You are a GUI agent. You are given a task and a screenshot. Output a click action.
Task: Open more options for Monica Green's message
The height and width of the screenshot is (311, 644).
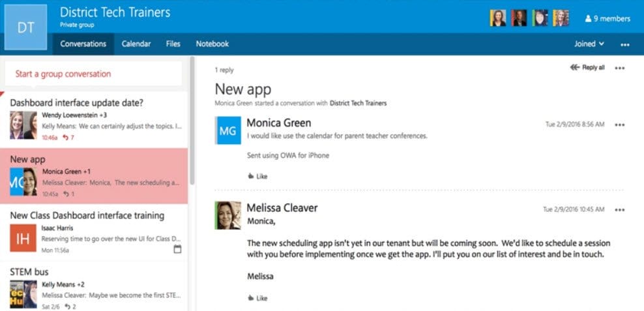619,125
